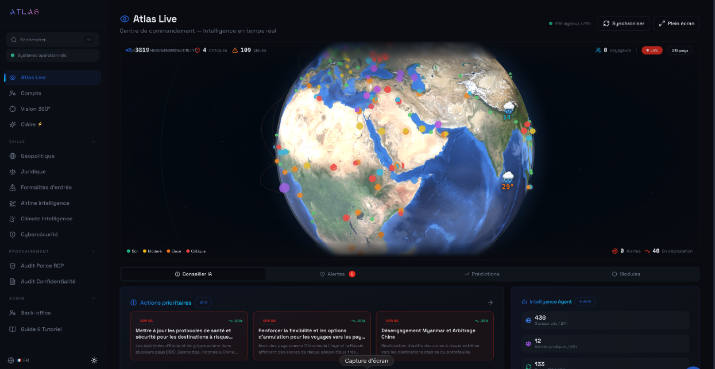
Task: Collapse the PROCUREMENT sidebar section
Action: tap(93, 251)
